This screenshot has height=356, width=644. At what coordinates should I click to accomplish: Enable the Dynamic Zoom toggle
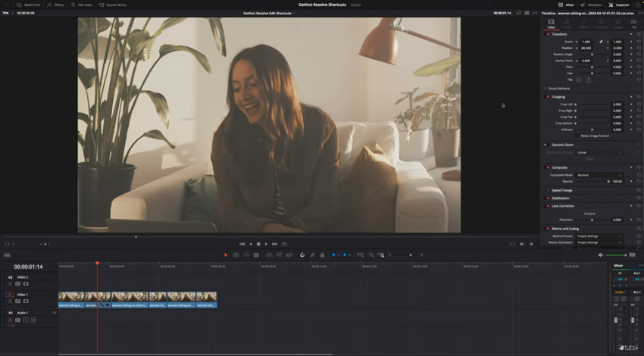546,145
